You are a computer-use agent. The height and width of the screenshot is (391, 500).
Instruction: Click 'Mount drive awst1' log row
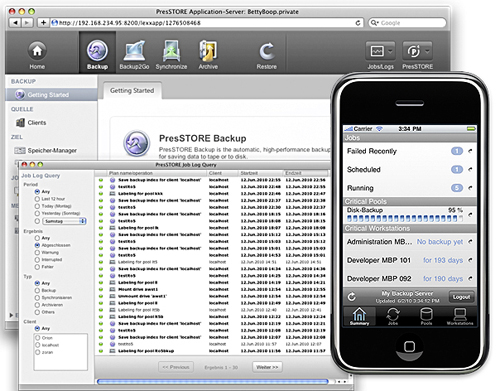pos(212,289)
